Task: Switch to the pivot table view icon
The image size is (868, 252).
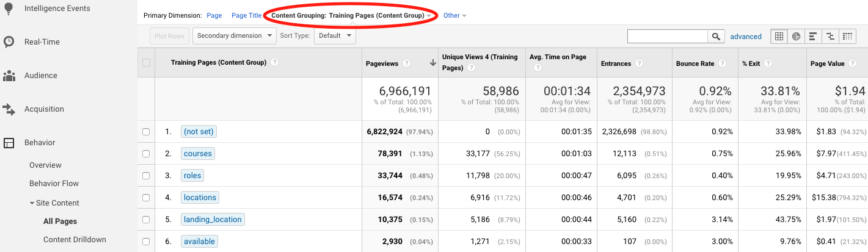Action: point(847,37)
